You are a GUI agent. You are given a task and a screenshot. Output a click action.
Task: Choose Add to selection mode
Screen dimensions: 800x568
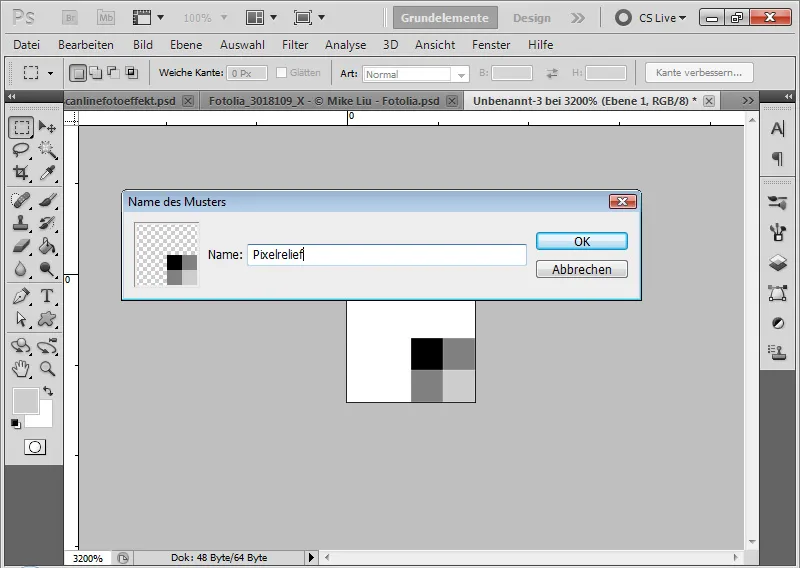pyautogui.click(x=96, y=73)
